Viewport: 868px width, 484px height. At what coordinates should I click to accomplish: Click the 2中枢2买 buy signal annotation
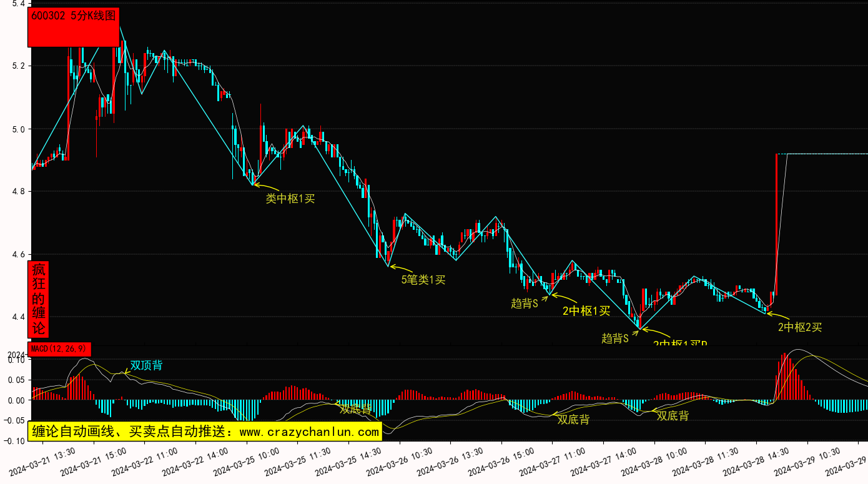[799, 327]
